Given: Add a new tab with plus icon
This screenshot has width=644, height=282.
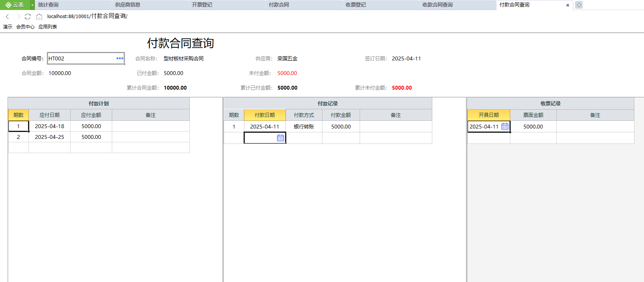Looking at the screenshot, I should (x=579, y=5).
